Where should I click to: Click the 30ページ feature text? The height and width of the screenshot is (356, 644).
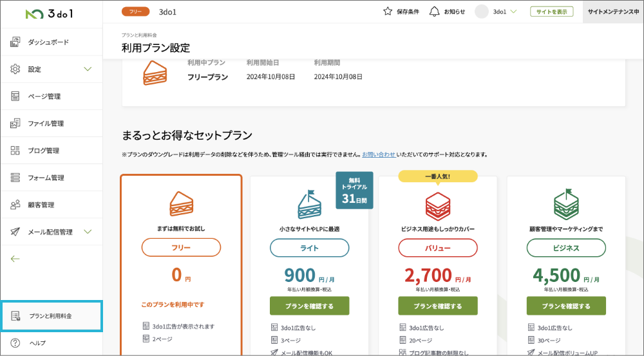coord(549,341)
